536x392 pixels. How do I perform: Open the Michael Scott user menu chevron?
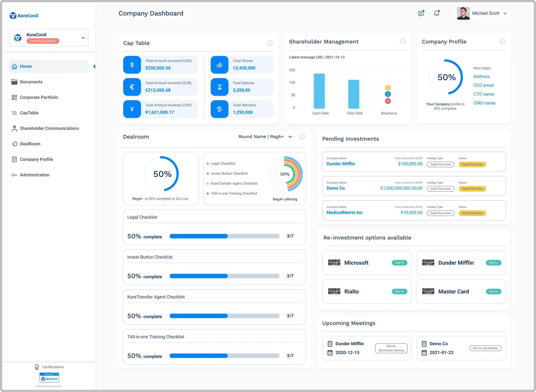coord(505,13)
